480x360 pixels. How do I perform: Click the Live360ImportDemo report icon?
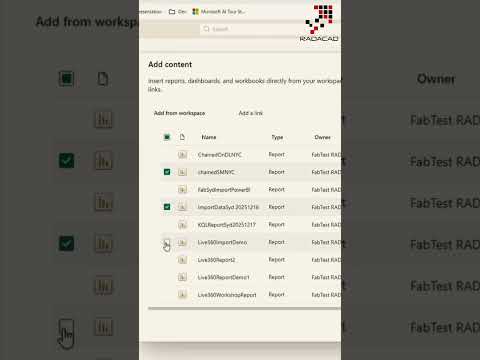pos(182,242)
